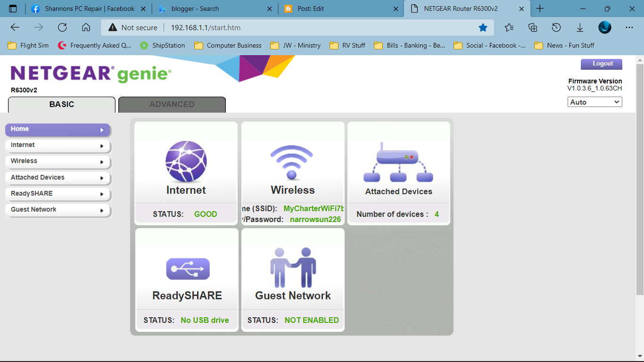Switch to the blogger - Search tab
644x362 pixels.
(x=215, y=8)
